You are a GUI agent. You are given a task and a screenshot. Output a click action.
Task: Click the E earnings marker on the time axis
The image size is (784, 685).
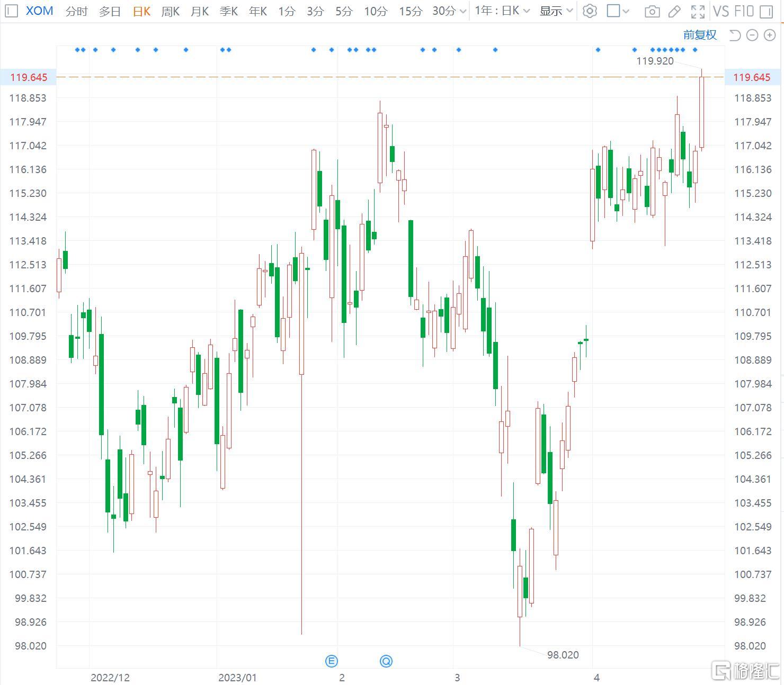pos(332,661)
